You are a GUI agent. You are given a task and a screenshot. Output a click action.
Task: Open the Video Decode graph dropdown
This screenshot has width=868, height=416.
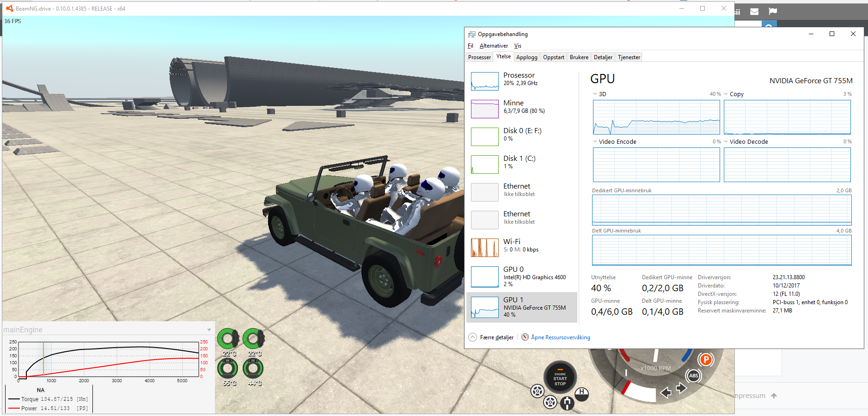point(726,141)
